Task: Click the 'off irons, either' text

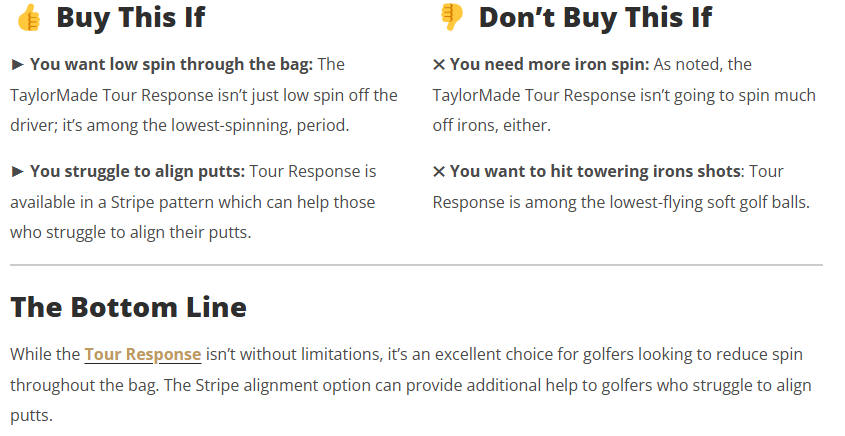Action: [x=491, y=125]
